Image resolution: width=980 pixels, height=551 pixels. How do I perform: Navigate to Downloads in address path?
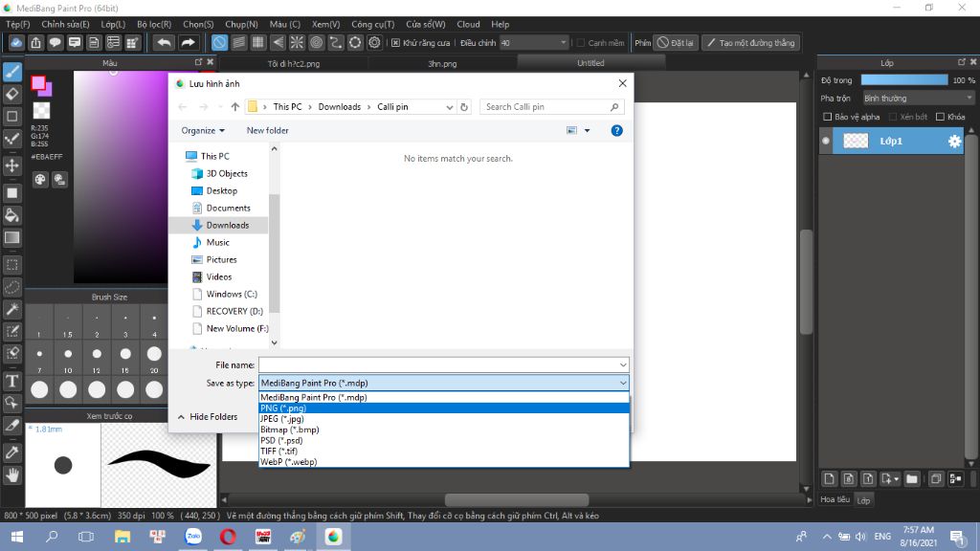[340, 107]
